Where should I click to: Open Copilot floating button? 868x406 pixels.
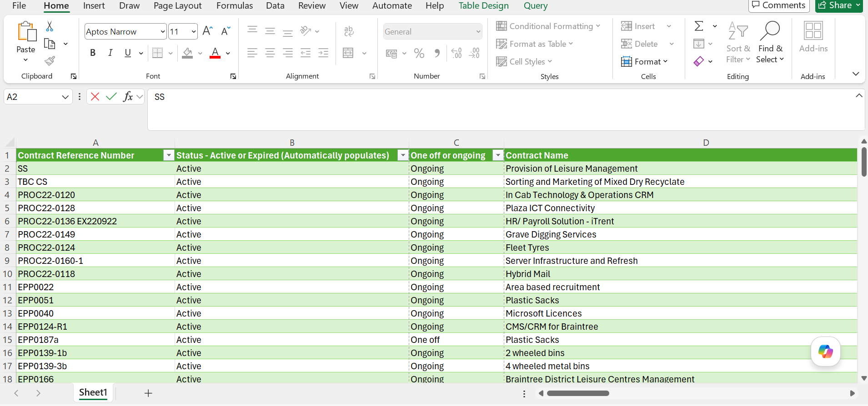pos(825,352)
